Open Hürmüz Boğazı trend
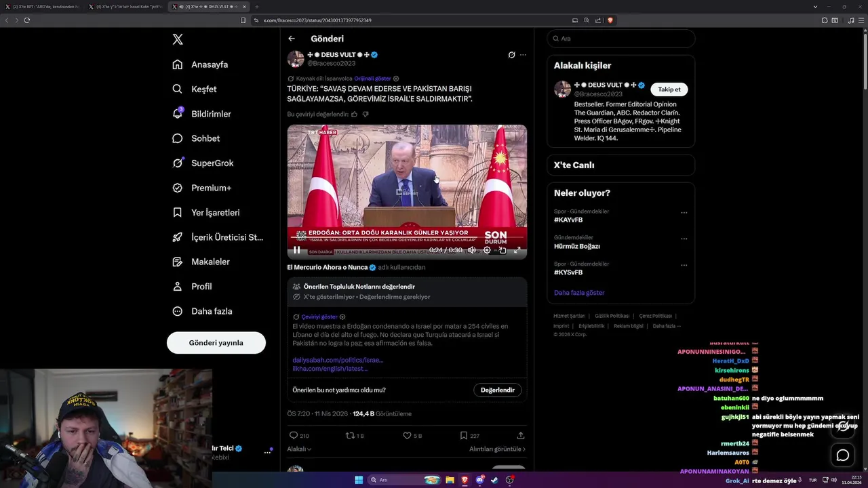Image resolution: width=868 pixels, height=488 pixels. [x=577, y=246]
